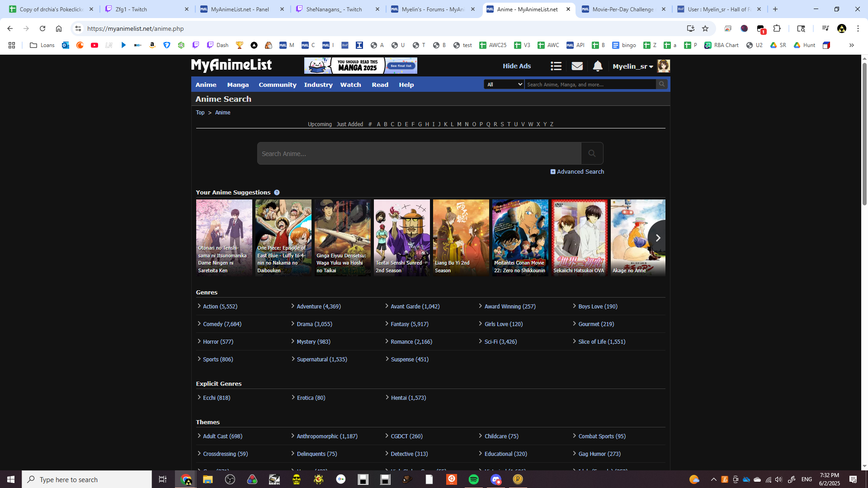Open the Manga menu in the navigation bar

click(x=238, y=85)
